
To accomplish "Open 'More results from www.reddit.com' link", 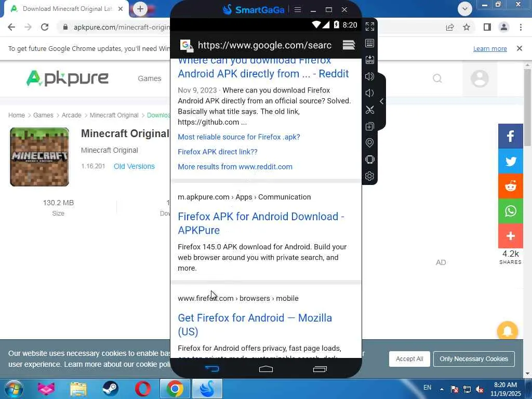I will [x=235, y=167].
